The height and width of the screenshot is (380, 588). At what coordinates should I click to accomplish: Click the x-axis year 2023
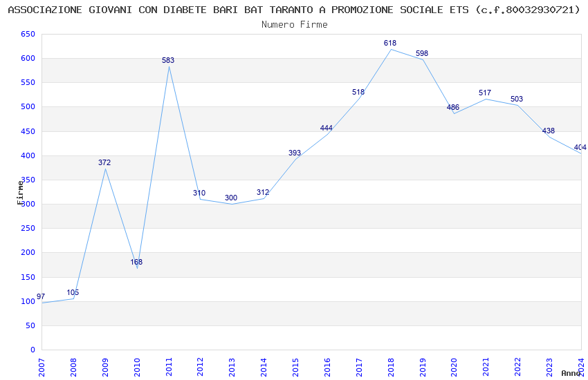click(x=549, y=368)
